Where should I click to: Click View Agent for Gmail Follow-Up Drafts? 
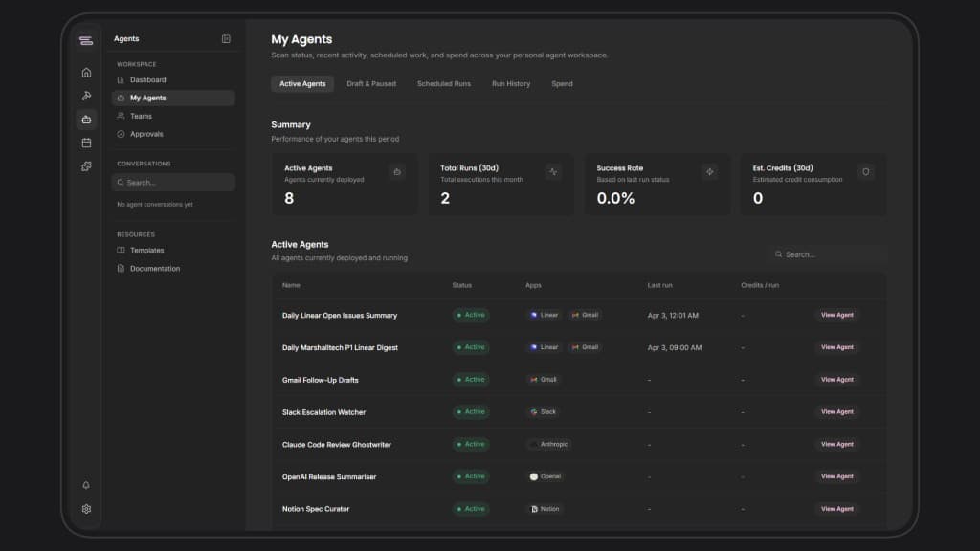tap(836, 379)
